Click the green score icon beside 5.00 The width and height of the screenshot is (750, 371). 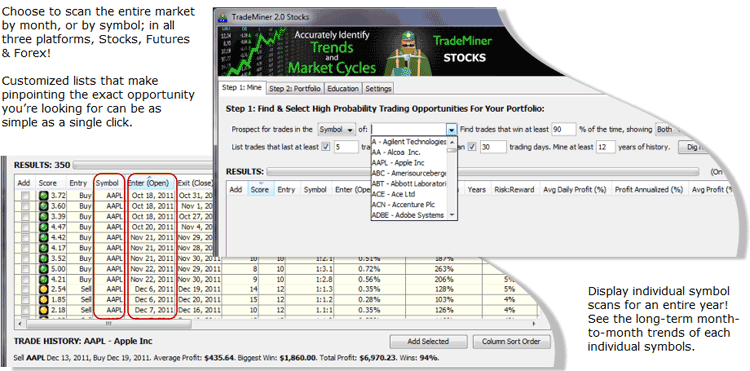[44, 269]
